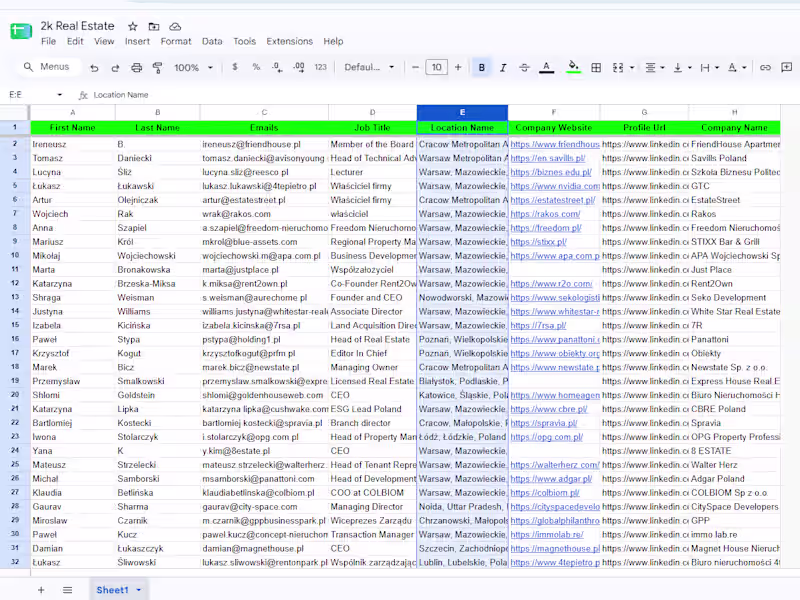
Task: Star the 2k Real Estate document
Action: 133,27
